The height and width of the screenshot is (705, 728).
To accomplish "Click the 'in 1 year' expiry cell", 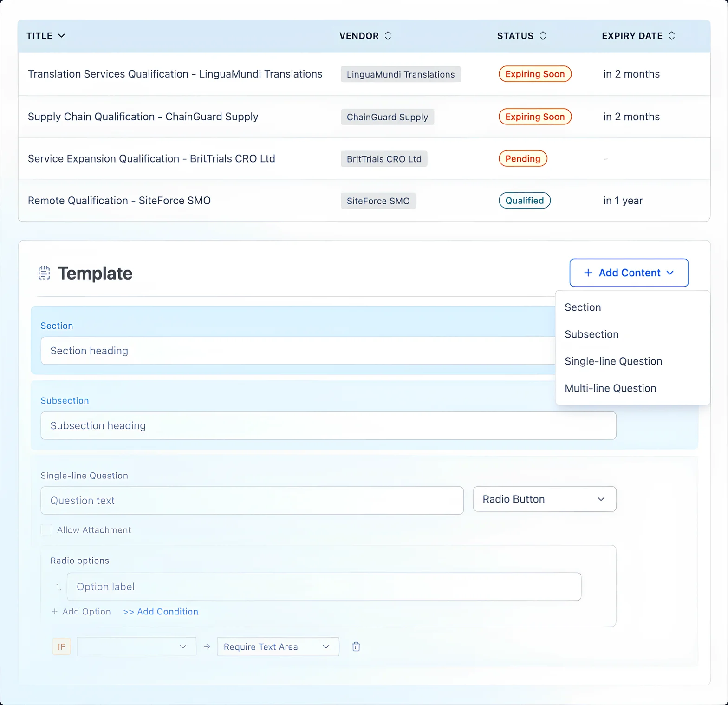I will tap(623, 201).
